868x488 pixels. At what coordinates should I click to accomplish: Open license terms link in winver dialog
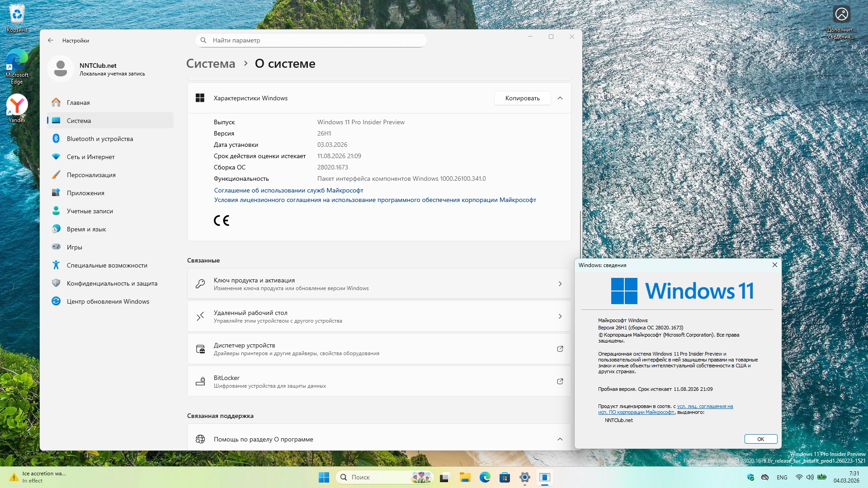[x=704, y=407]
